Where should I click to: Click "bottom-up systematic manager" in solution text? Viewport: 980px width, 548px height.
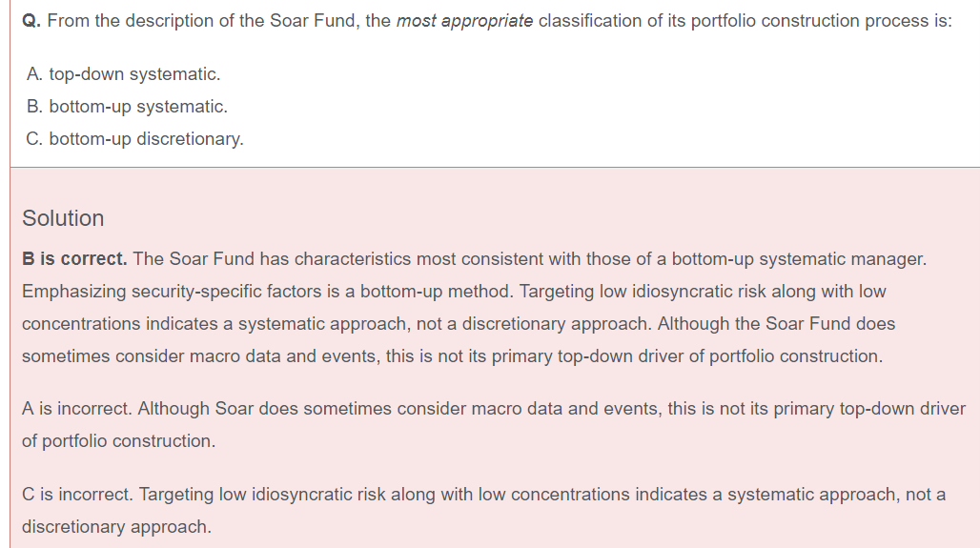coord(799,259)
